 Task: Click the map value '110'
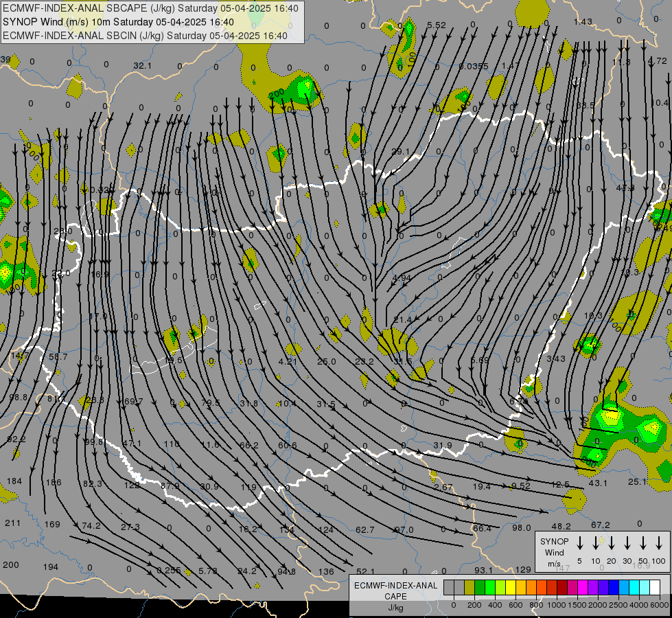click(x=172, y=444)
